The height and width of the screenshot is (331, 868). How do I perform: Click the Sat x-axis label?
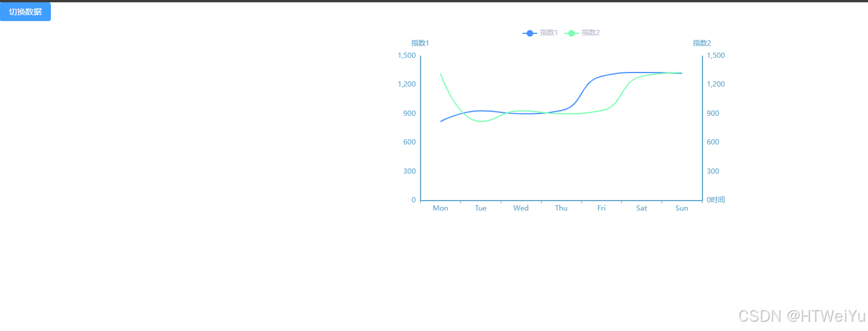pos(642,208)
